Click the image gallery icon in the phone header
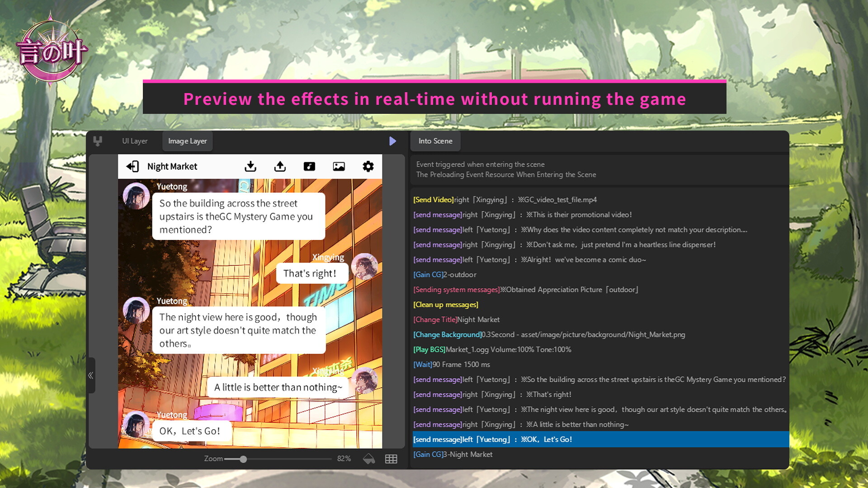Viewport: 868px width, 488px height. pyautogui.click(x=339, y=166)
